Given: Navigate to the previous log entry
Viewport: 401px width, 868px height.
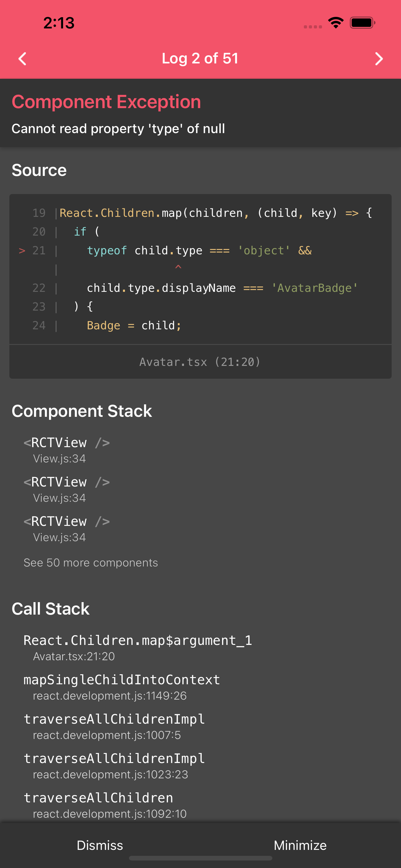Looking at the screenshot, I should [x=22, y=59].
